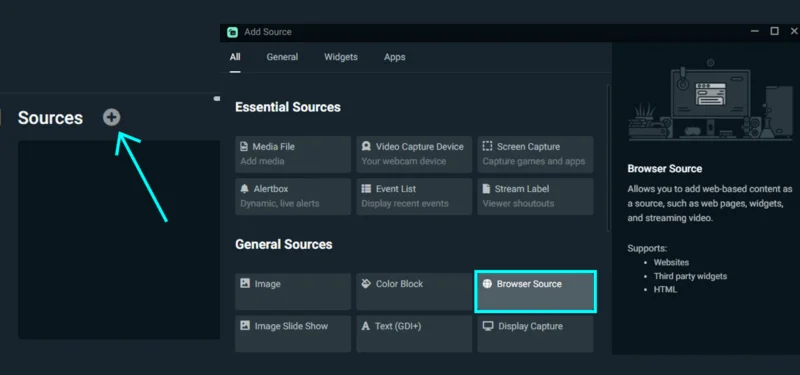Select the Image source
This screenshot has width=800, height=375.
[293, 291]
